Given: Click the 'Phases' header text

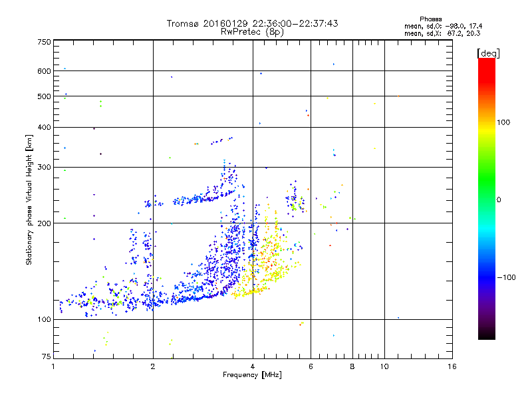Looking at the screenshot, I should tap(430, 19).
